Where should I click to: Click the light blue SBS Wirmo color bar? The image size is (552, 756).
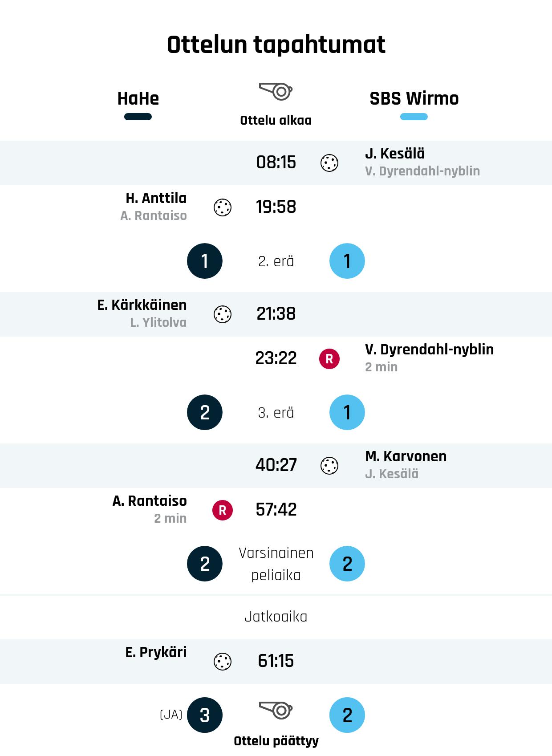coord(414,117)
